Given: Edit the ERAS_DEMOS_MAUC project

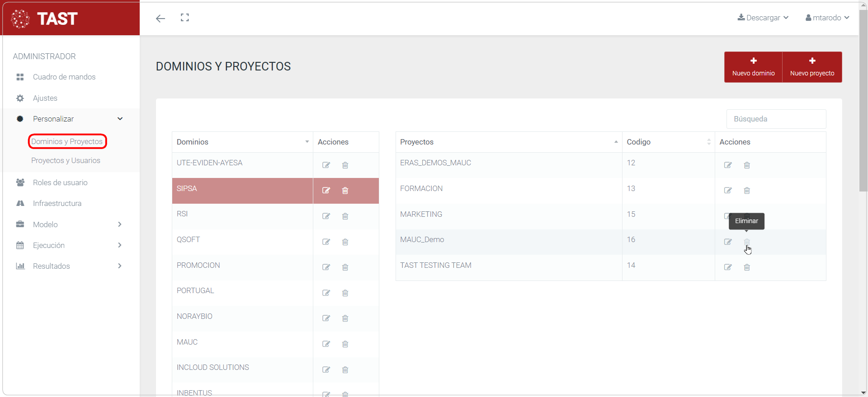Looking at the screenshot, I should [x=728, y=165].
